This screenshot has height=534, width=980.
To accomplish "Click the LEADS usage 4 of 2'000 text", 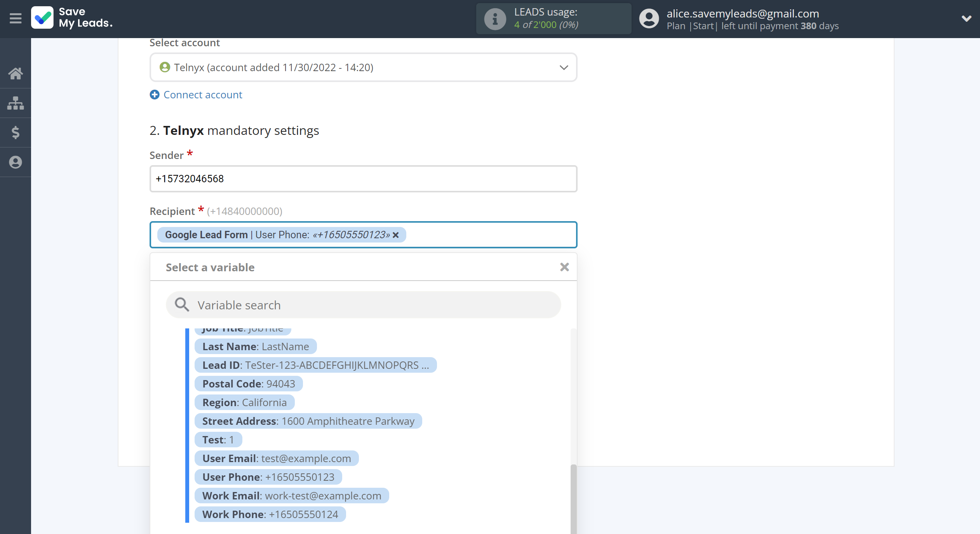I will 546,24.
